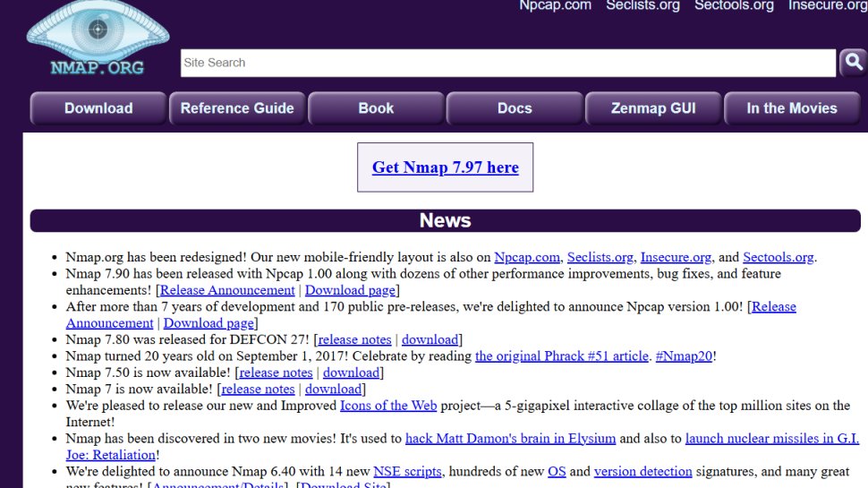Image resolution: width=868 pixels, height=488 pixels.
Task: Open the Docs section
Action: pyautogui.click(x=515, y=108)
